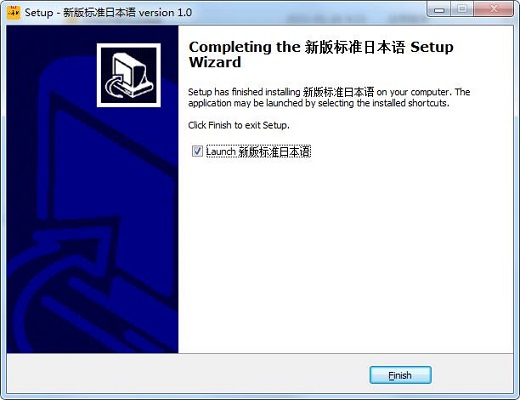This screenshot has height=400, width=520.
Task: Click the disabled maximize window button
Action: click(x=462, y=9)
